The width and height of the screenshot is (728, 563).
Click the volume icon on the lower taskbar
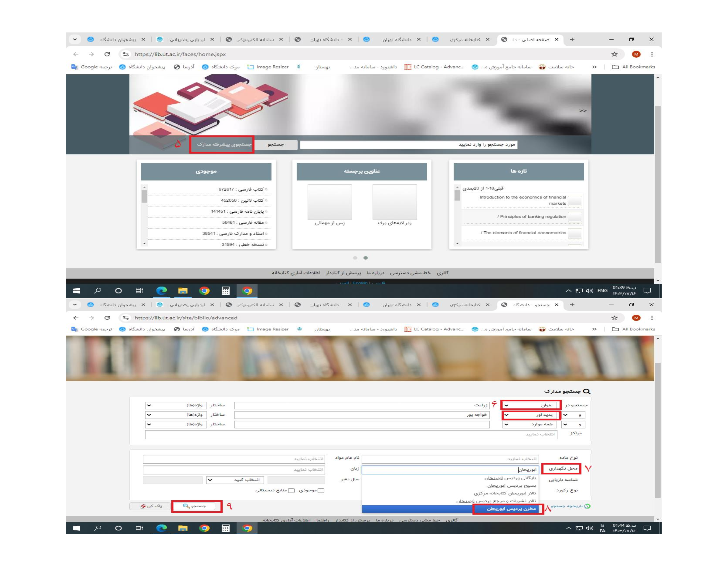pos(589,528)
